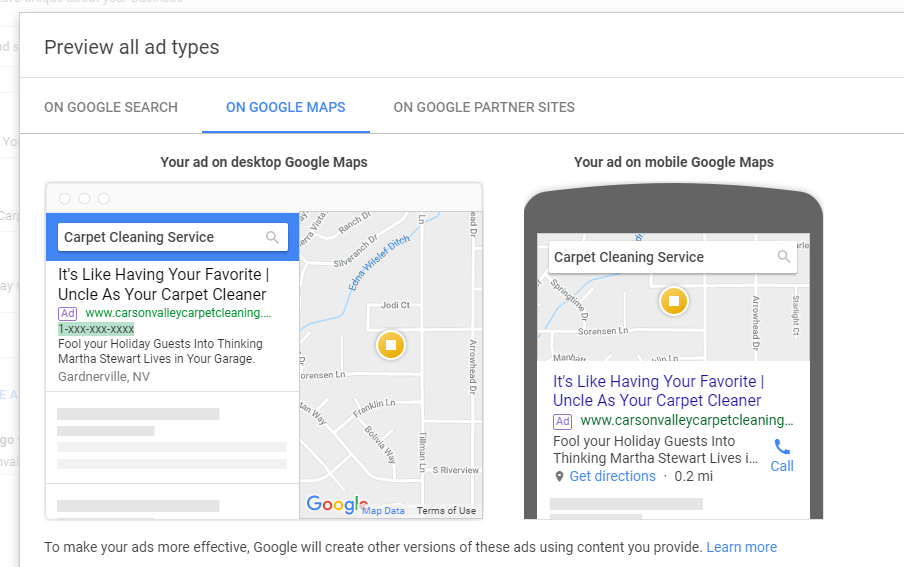Switch to the On Google Search tab
Screen dimensions: 904x567
click(111, 107)
